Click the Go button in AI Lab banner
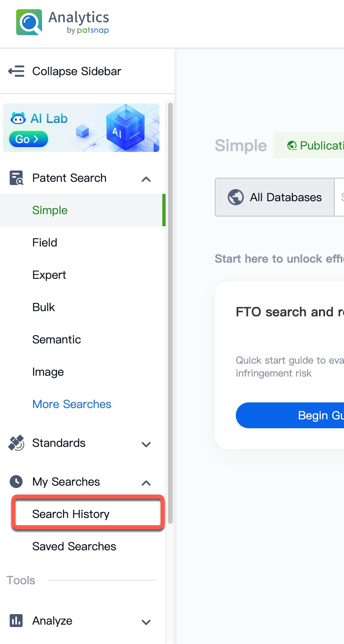This screenshot has height=644, width=344. (x=27, y=139)
